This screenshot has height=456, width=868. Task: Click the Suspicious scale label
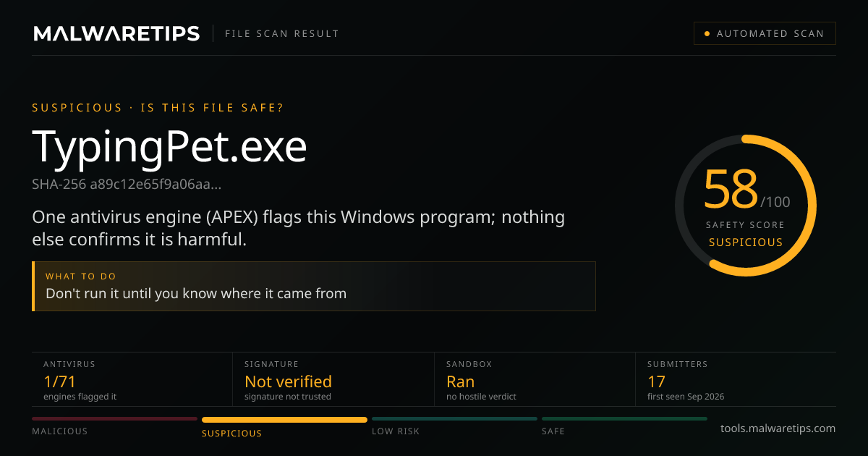[x=232, y=434]
